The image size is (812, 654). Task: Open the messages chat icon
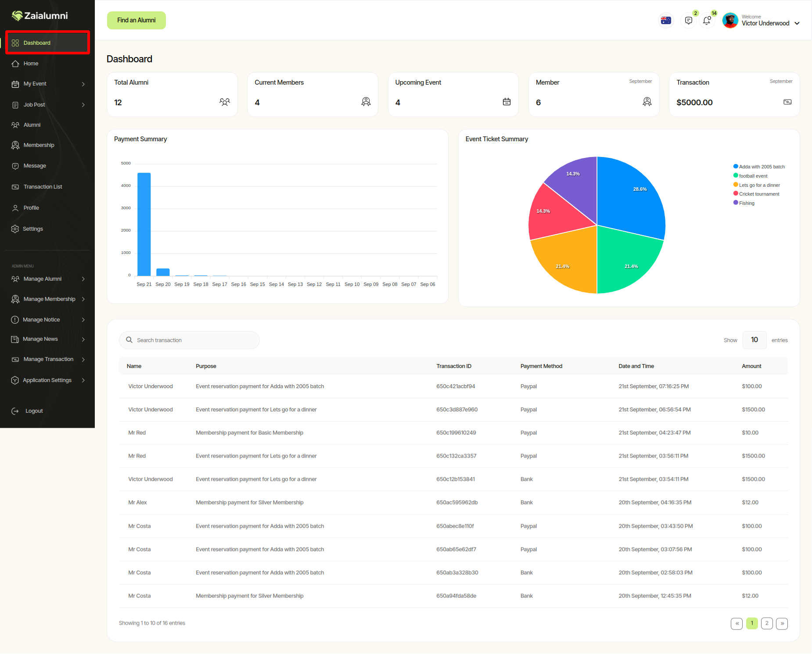tap(689, 21)
